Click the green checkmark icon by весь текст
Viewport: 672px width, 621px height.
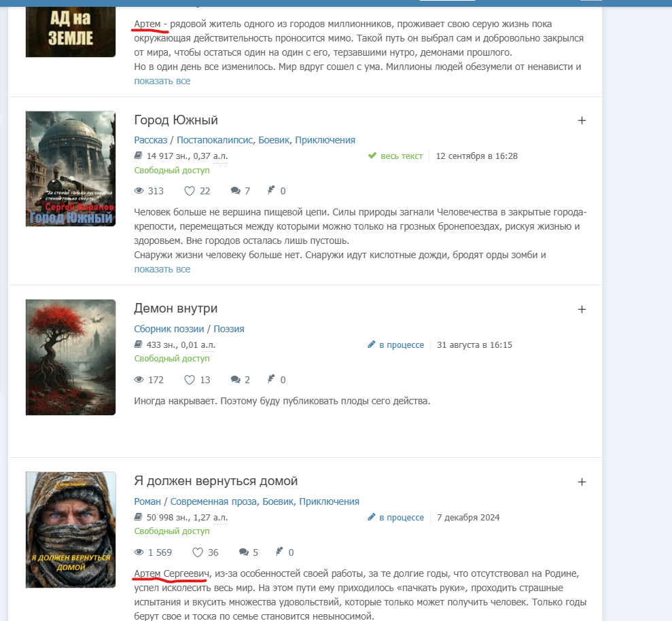pyautogui.click(x=372, y=156)
